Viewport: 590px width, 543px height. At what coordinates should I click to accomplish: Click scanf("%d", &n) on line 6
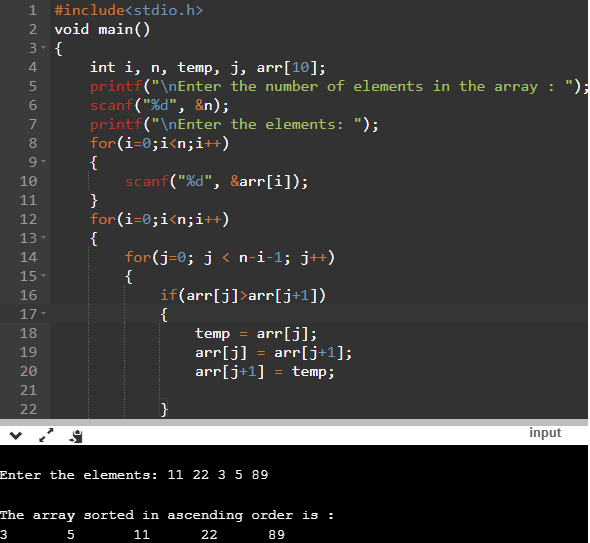click(x=159, y=106)
